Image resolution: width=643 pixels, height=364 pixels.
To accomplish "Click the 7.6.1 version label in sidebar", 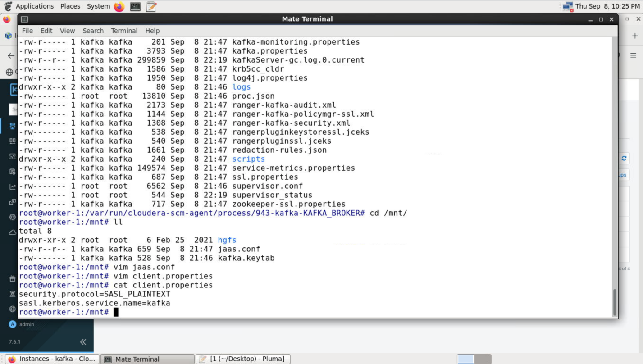I will [14, 342].
